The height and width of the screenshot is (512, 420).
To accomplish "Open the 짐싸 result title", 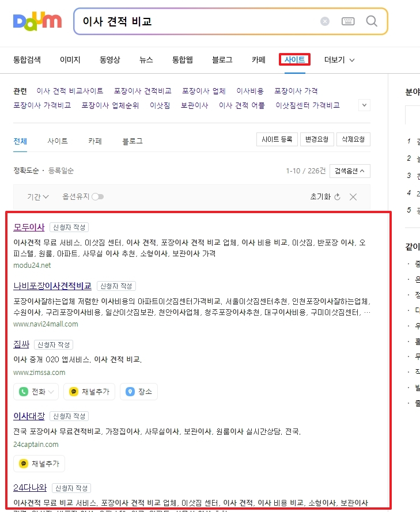I will pos(21,344).
